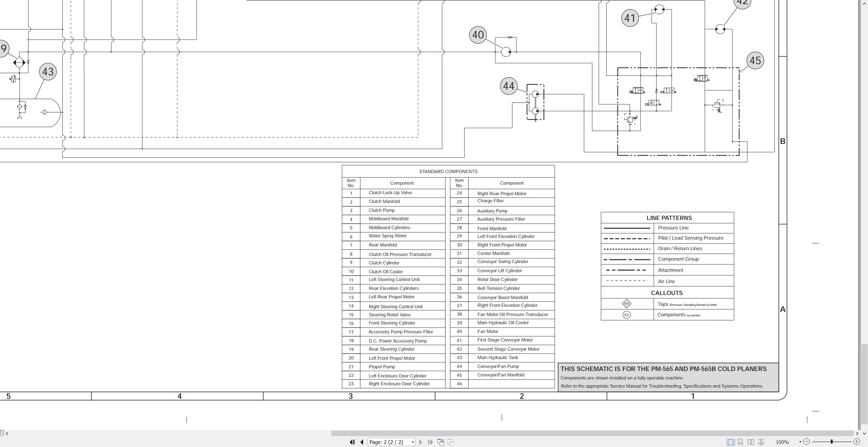Screen dimensions: 868x447
Task: Click the 'Center Manifold' table entry
Action: click(x=493, y=253)
